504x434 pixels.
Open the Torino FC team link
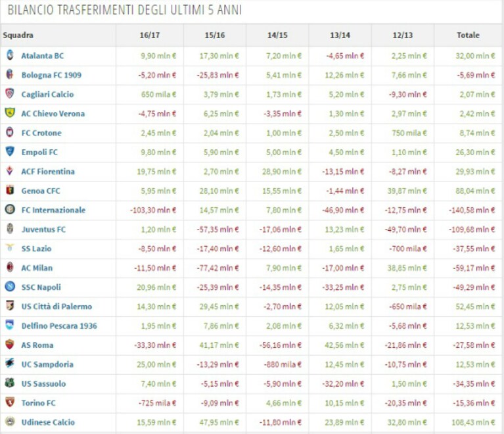[38, 403]
